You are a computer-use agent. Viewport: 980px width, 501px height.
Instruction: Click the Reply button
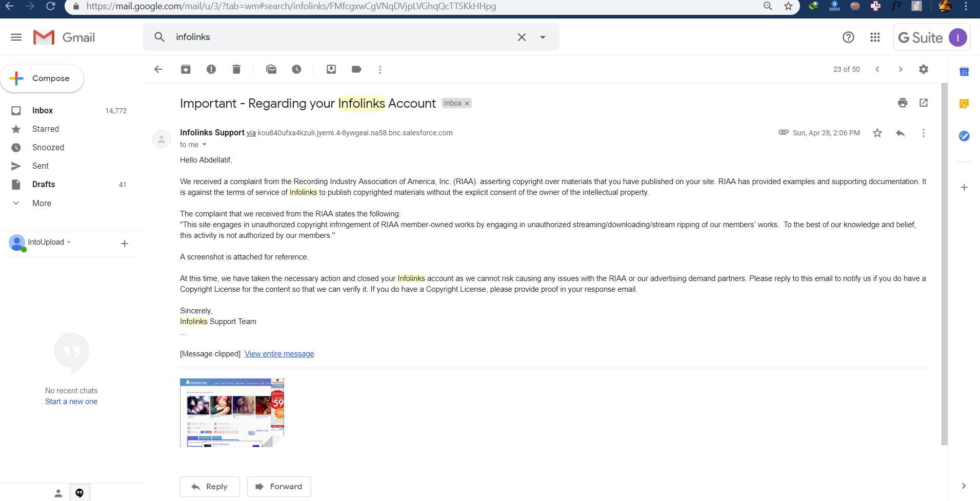210,487
